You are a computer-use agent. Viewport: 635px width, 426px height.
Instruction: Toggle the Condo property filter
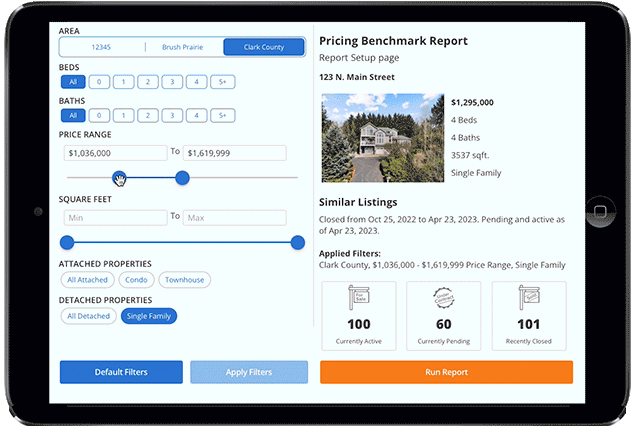click(x=137, y=280)
